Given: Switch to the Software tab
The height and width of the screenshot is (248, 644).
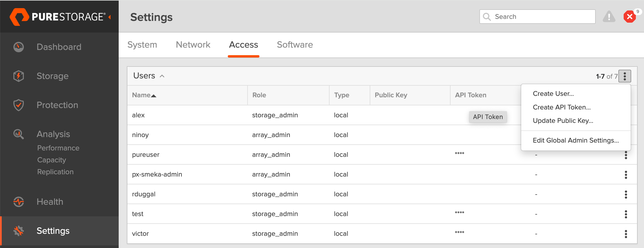Looking at the screenshot, I should pyautogui.click(x=295, y=45).
